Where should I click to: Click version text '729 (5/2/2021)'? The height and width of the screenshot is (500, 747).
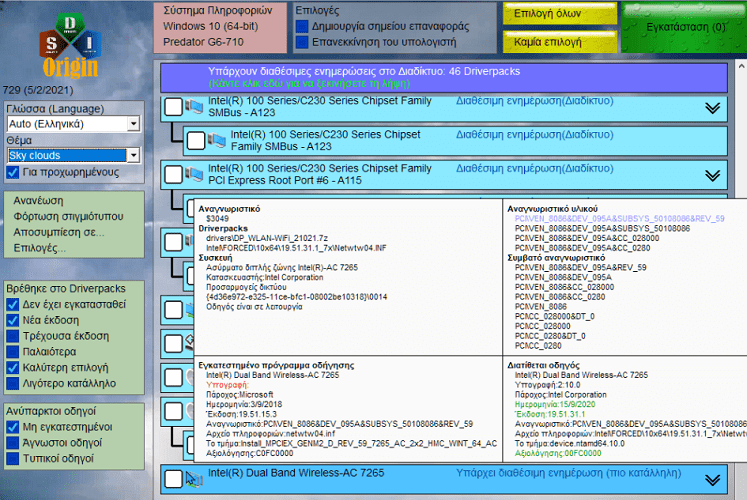click(x=38, y=90)
